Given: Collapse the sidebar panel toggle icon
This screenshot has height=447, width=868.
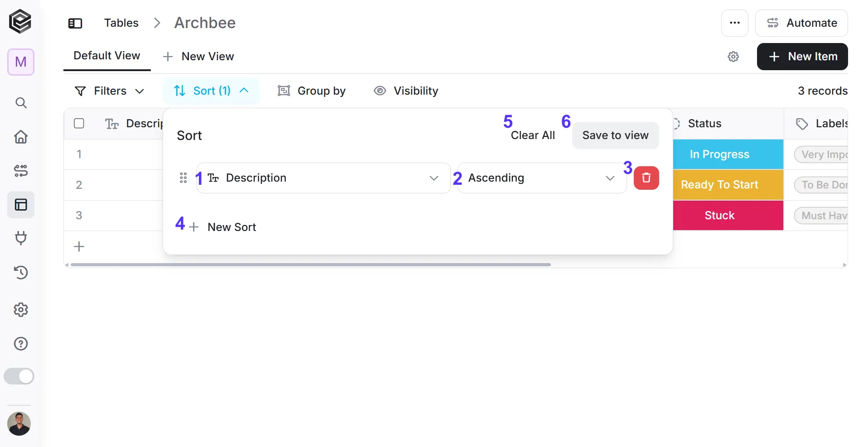Looking at the screenshot, I should coord(75,23).
